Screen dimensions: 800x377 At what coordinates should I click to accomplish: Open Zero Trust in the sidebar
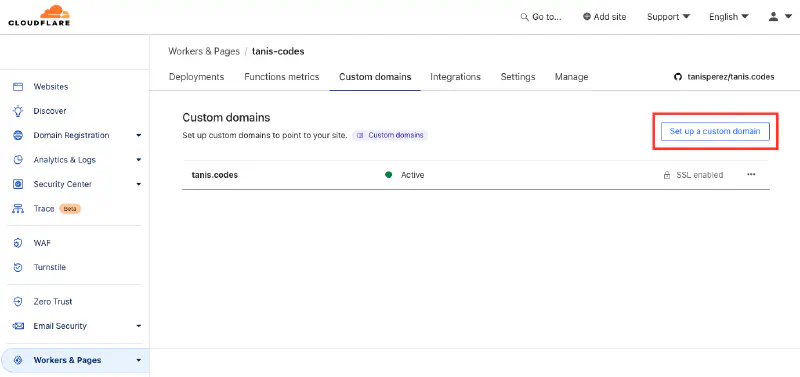tap(53, 301)
